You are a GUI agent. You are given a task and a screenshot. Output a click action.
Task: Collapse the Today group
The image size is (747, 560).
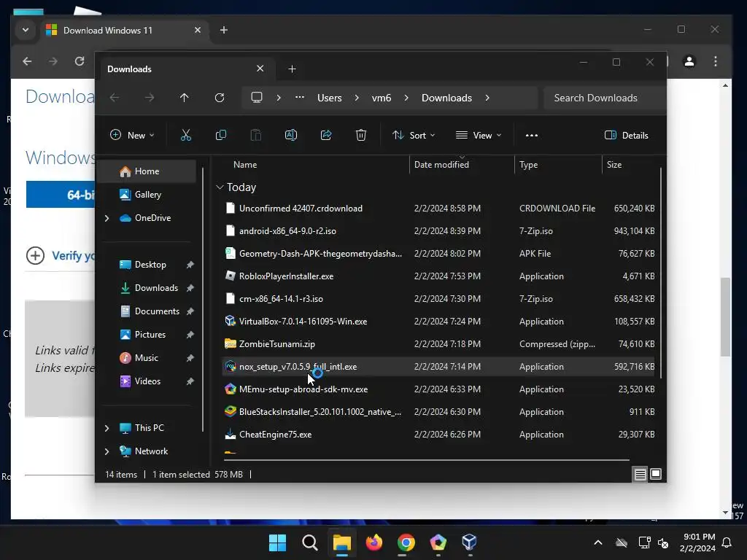pos(220,187)
